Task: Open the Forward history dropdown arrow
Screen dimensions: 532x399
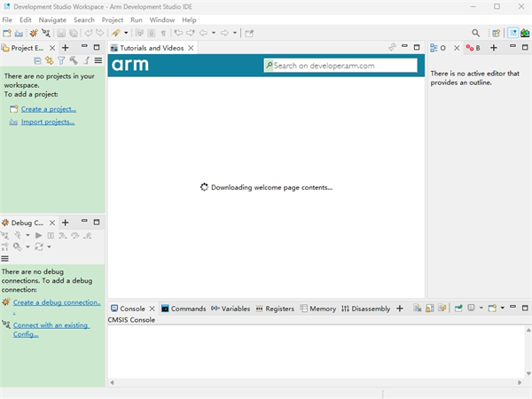Action: 234,33
